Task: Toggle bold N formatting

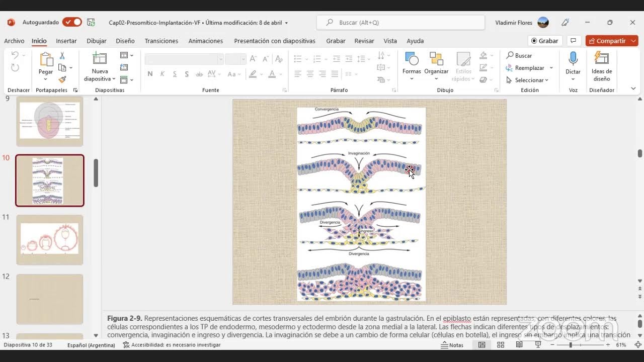Action: [x=150, y=74]
